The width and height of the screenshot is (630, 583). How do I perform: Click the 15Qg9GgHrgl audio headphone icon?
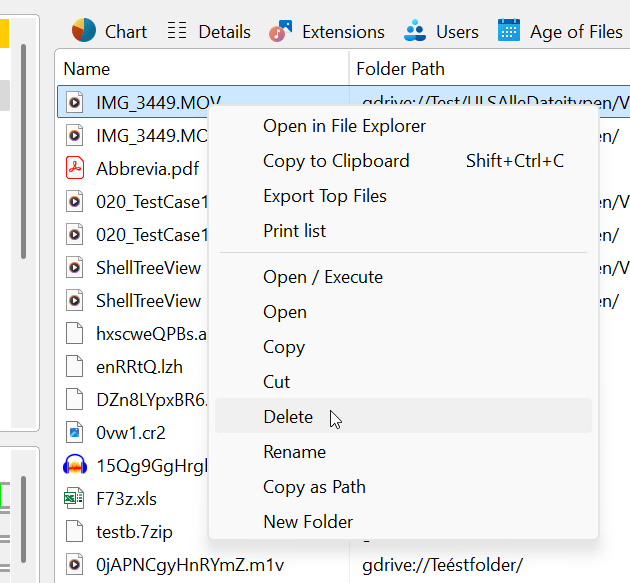tap(75, 465)
